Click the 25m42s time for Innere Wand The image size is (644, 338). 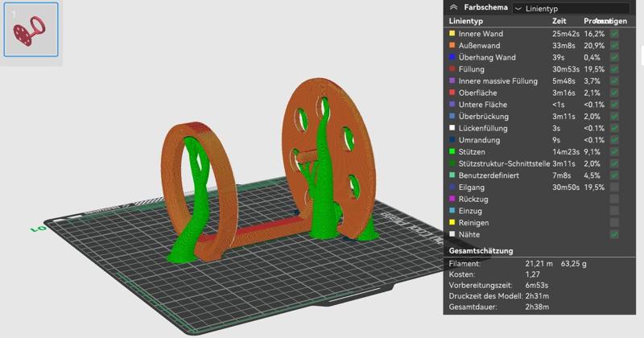[566, 34]
